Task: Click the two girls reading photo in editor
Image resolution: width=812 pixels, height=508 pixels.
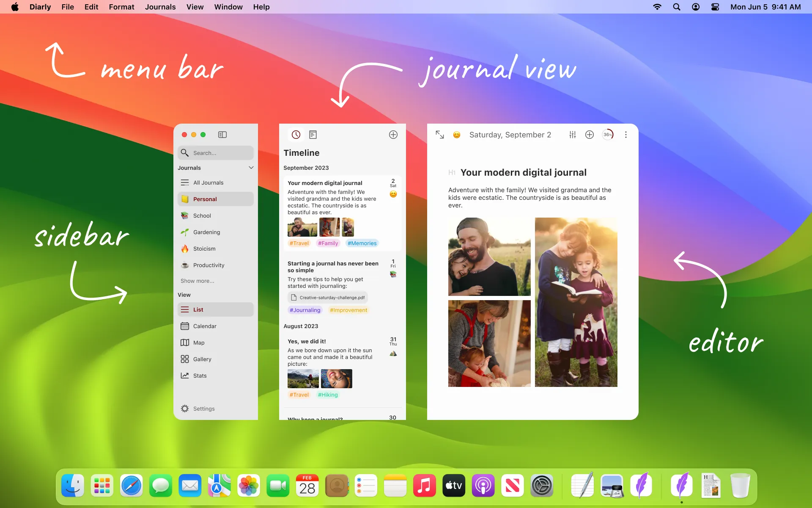Action: [x=576, y=302]
